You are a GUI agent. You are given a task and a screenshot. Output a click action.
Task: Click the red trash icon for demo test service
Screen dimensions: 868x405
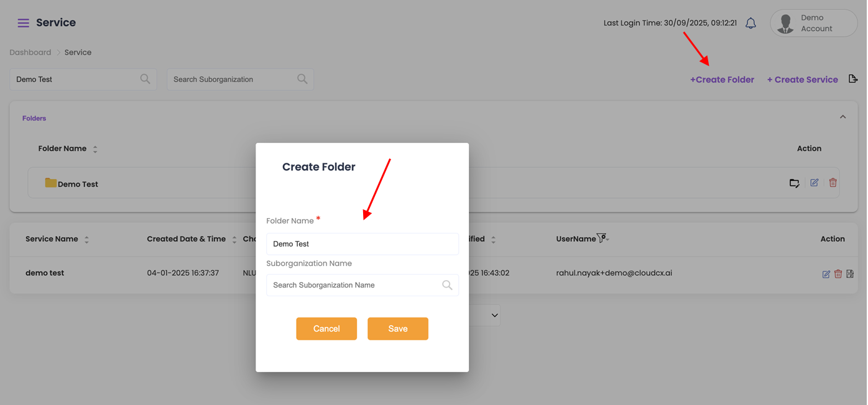(838, 274)
